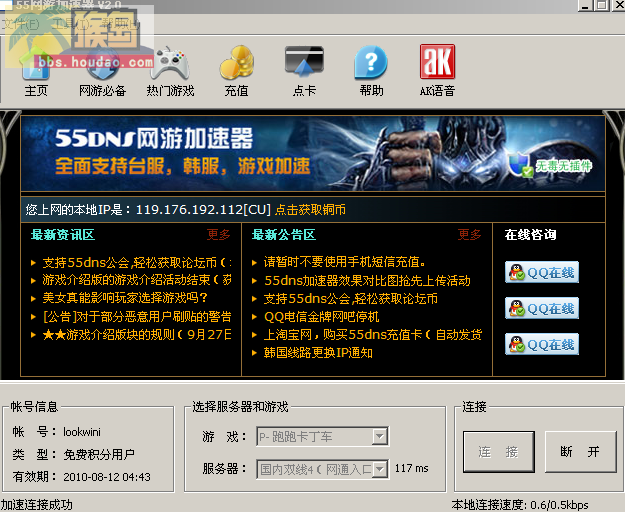Click the 免费积分用户 account type text
The image size is (625, 512).
coord(99,454)
